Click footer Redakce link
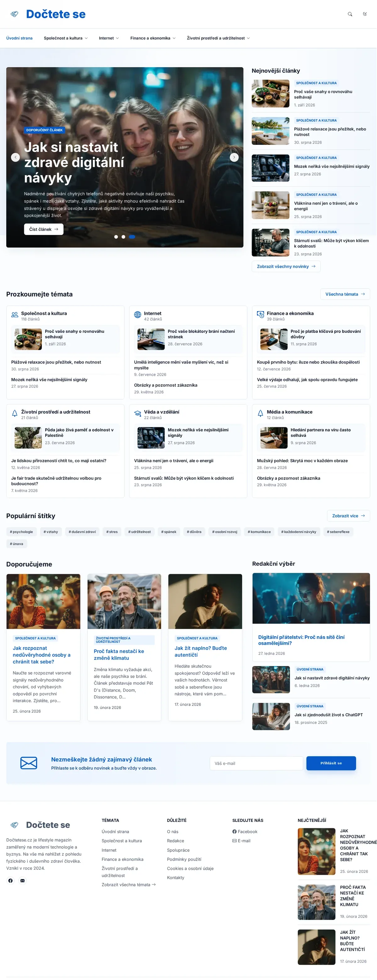 (175, 841)
